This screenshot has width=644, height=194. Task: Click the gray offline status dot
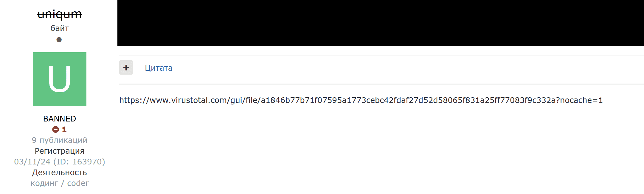pyautogui.click(x=59, y=40)
